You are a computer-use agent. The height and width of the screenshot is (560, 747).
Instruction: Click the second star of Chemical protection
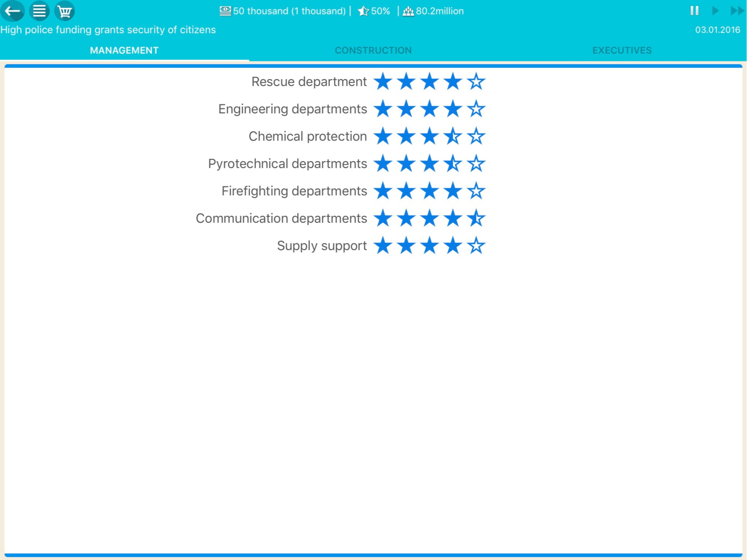point(406,136)
